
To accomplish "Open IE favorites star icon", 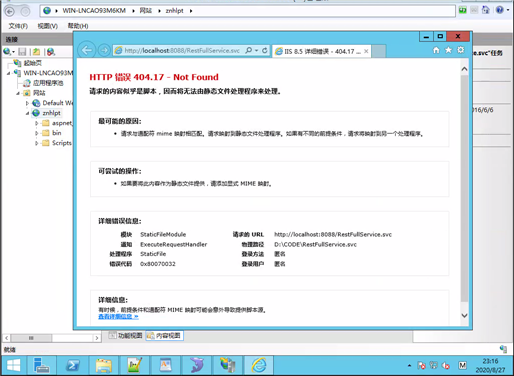I will tap(448, 50).
